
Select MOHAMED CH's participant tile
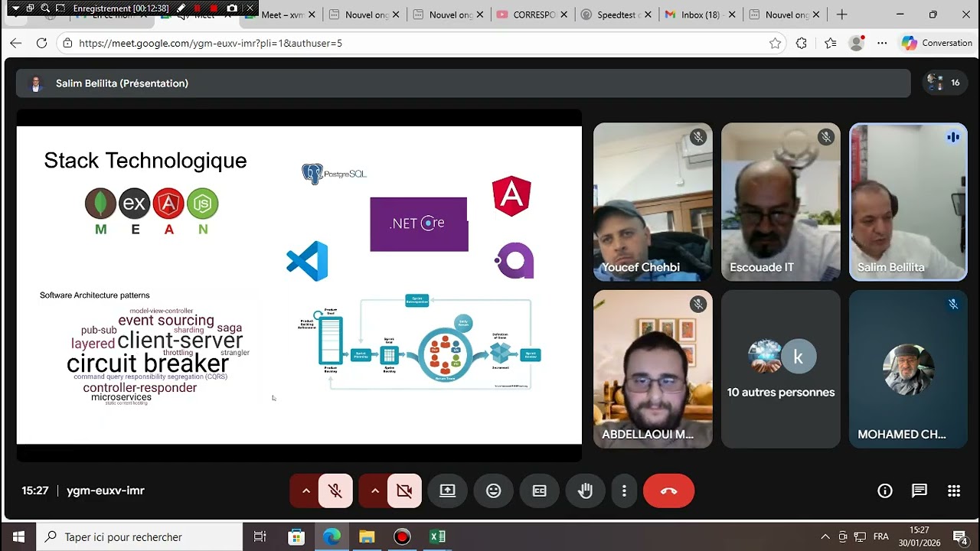(x=908, y=369)
